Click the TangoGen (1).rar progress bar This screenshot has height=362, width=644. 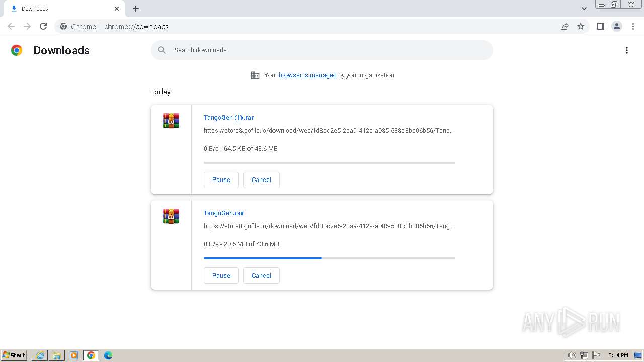pyautogui.click(x=329, y=163)
